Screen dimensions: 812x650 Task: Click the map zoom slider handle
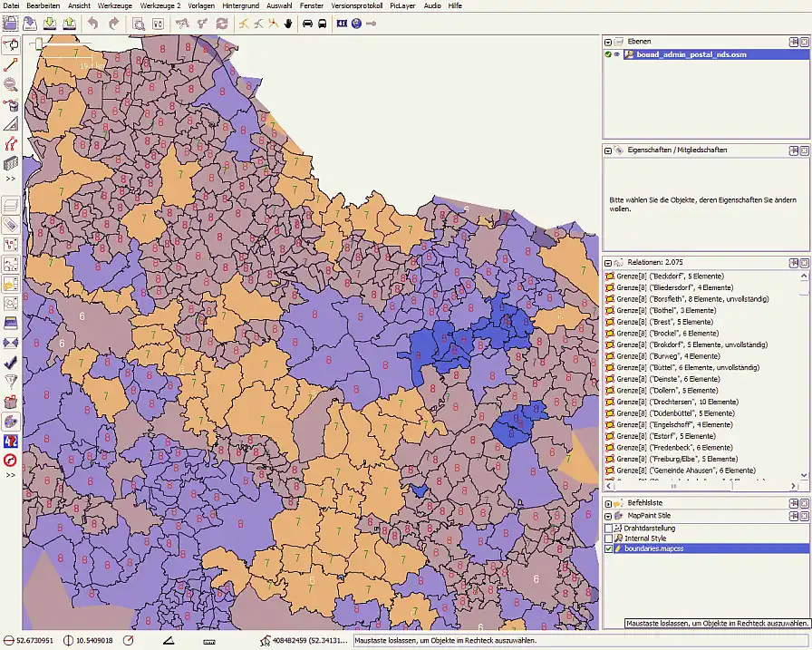point(38,43)
